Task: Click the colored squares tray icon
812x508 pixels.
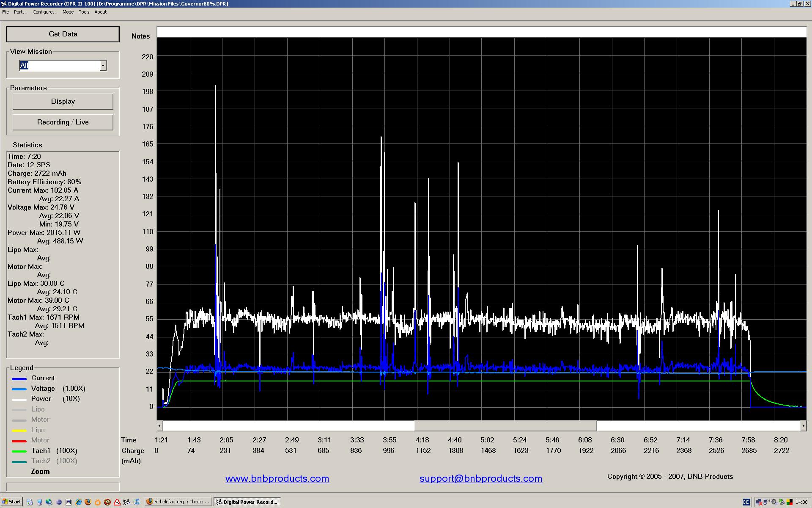Action: pos(790,502)
